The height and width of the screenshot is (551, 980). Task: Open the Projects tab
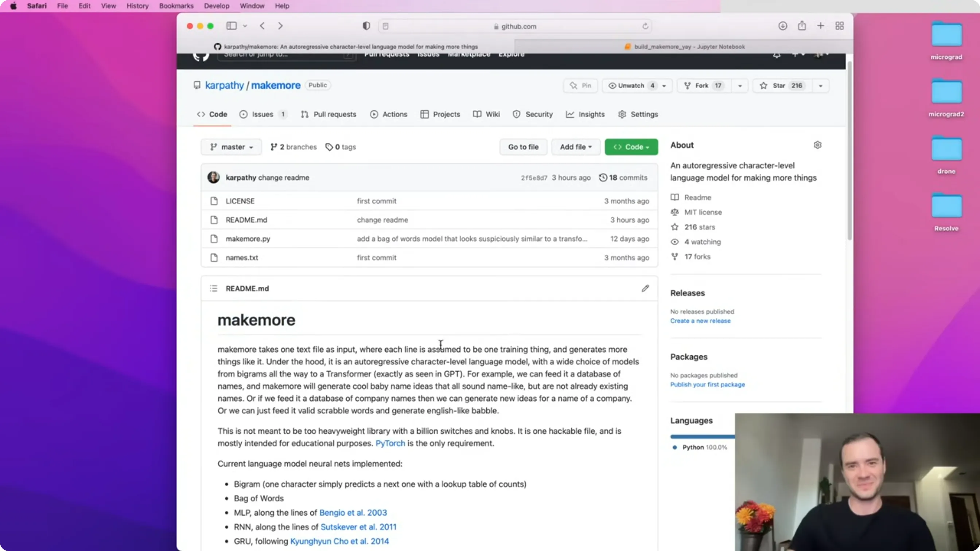click(x=440, y=114)
